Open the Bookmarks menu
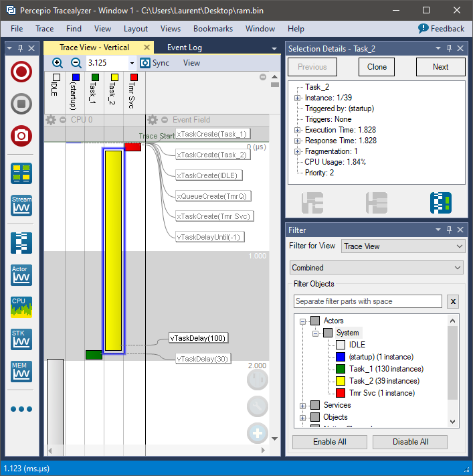The width and height of the screenshot is (473, 476). 213,29
